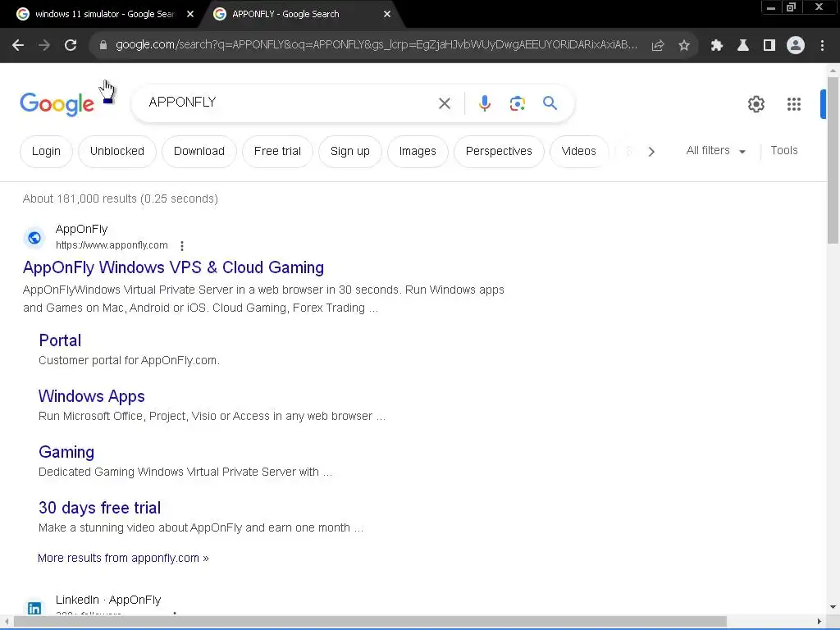Open the search Tools button
This screenshot has width=840, height=630.
coord(783,151)
